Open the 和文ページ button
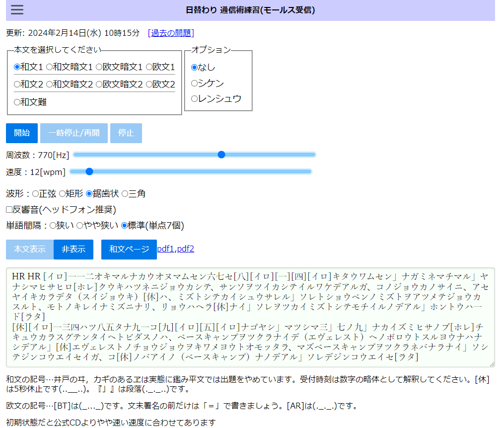The image size is (504, 428). tap(129, 250)
